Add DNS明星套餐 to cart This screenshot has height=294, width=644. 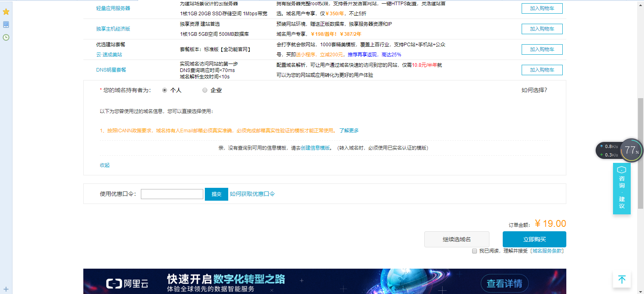(x=542, y=70)
